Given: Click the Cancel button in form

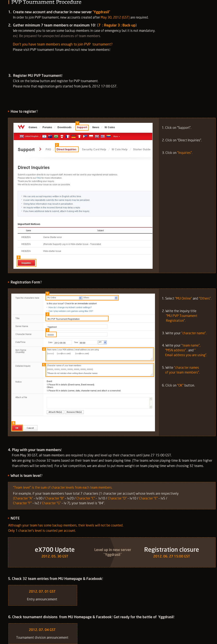Looking at the screenshot, I should click(x=30, y=428).
